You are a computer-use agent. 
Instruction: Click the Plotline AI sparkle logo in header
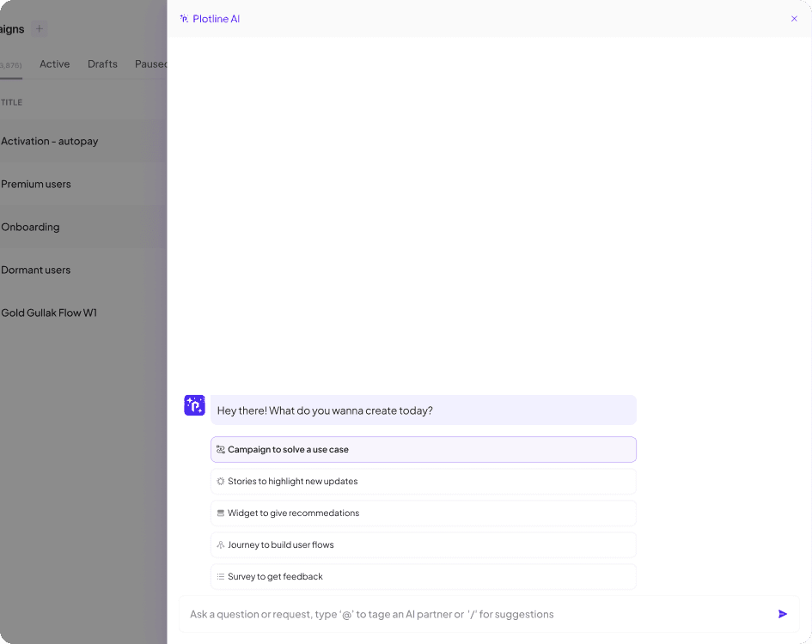click(184, 19)
